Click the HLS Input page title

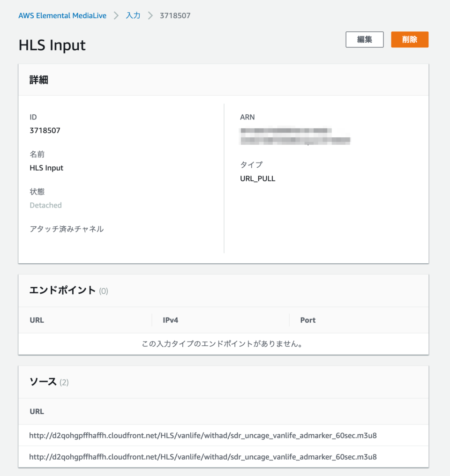(52, 45)
